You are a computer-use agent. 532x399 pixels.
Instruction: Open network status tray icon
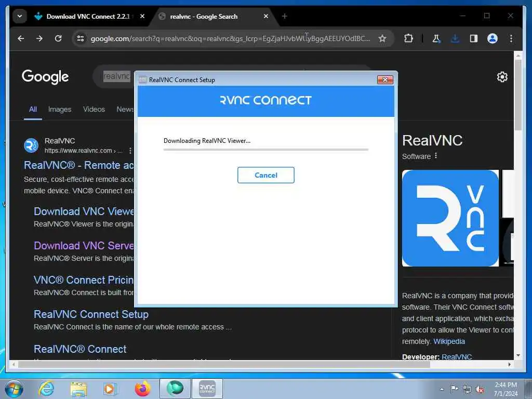[467, 389]
